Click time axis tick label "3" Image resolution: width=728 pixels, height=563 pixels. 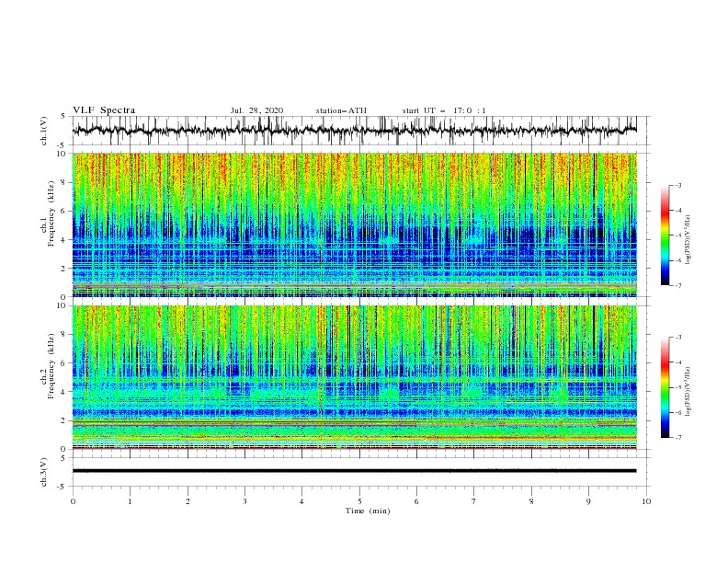[x=245, y=501]
